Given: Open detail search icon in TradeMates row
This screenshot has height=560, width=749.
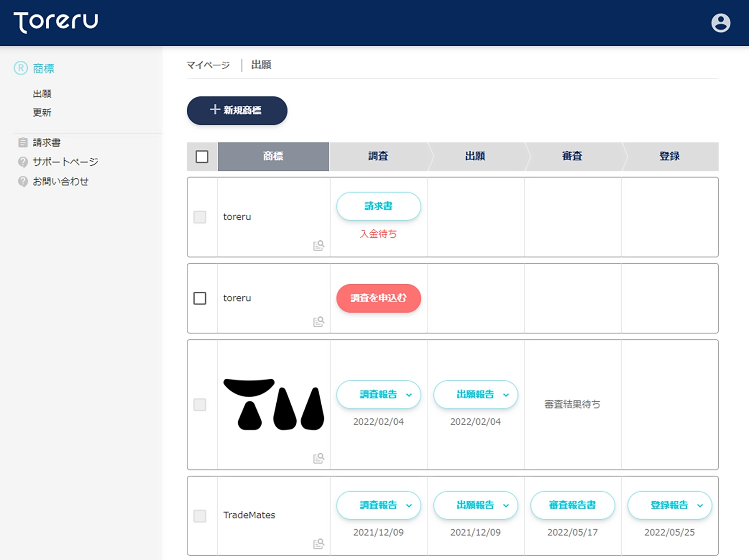Looking at the screenshot, I should tap(319, 544).
